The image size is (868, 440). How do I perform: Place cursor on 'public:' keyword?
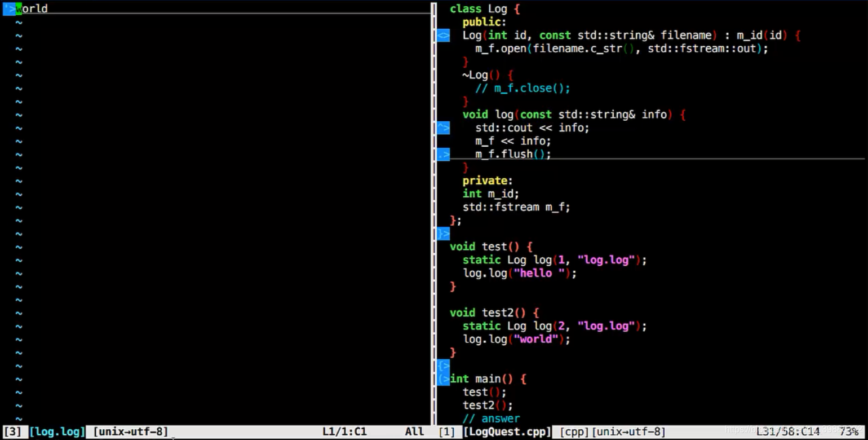[x=485, y=22]
